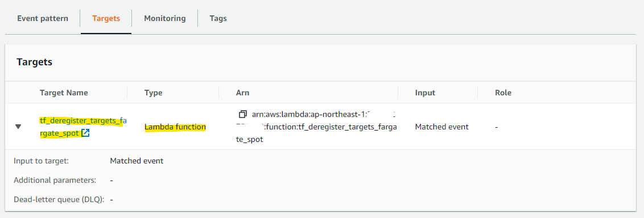644x218 pixels.
Task: Click the Additional parameters label
Action: pos(55,180)
